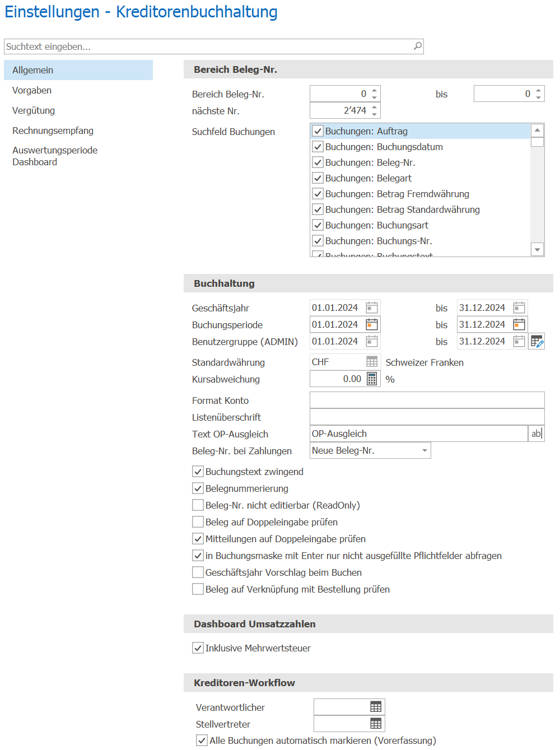Open lookup table for Verantwortlicher

tap(376, 707)
